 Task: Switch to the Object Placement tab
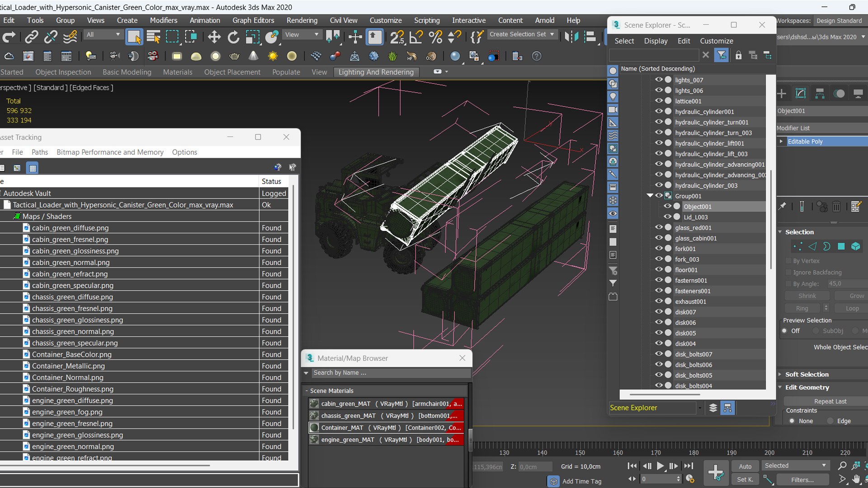coord(232,72)
